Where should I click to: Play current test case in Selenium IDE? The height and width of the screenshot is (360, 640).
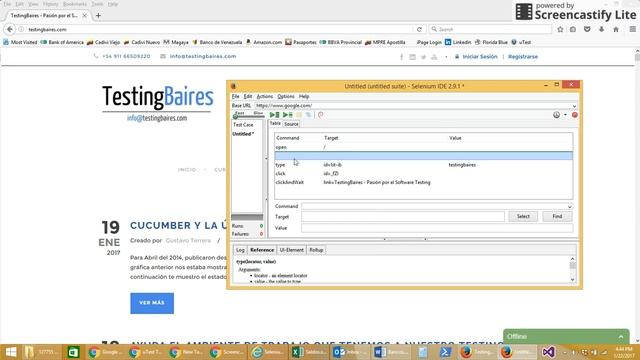288,115
